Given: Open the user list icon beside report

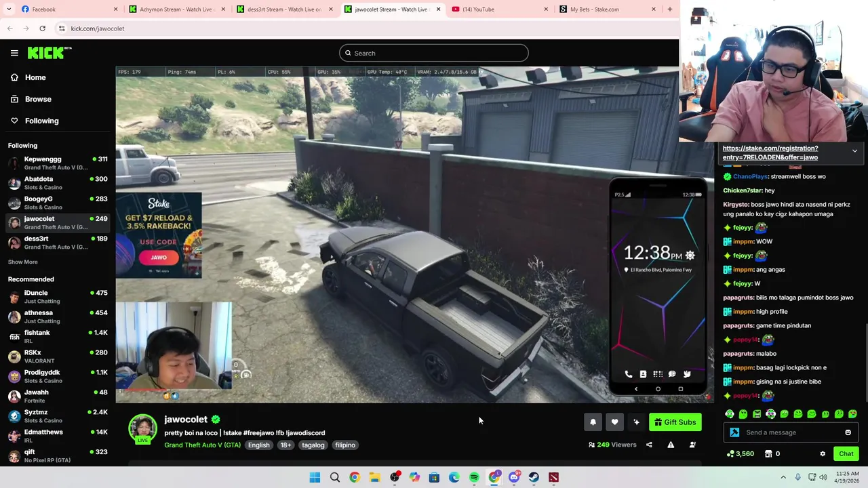Looking at the screenshot, I should [692, 445].
